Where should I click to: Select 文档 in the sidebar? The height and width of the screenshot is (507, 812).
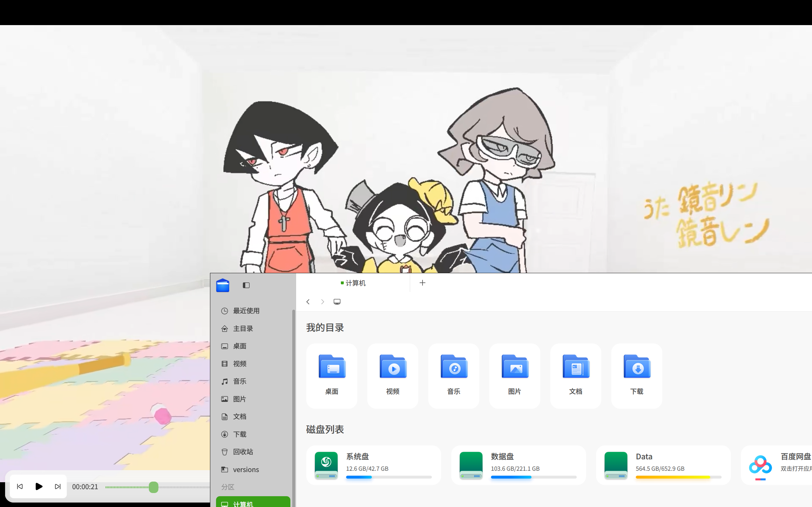pos(253,416)
